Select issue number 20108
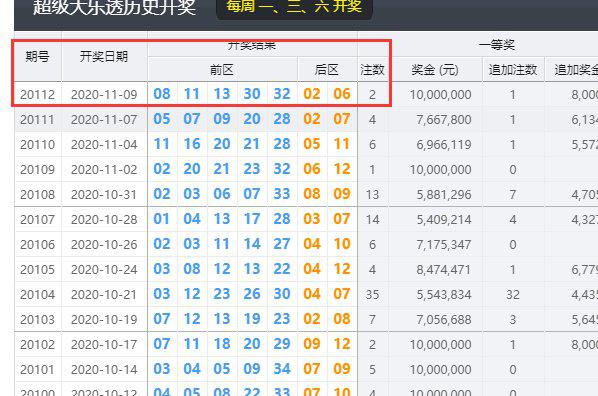598x396 pixels. tap(37, 195)
